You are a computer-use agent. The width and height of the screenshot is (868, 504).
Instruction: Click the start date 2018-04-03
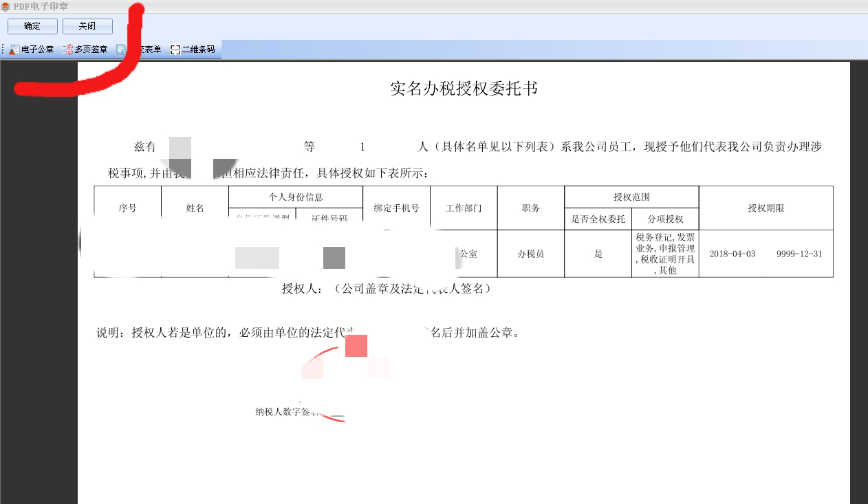732,254
